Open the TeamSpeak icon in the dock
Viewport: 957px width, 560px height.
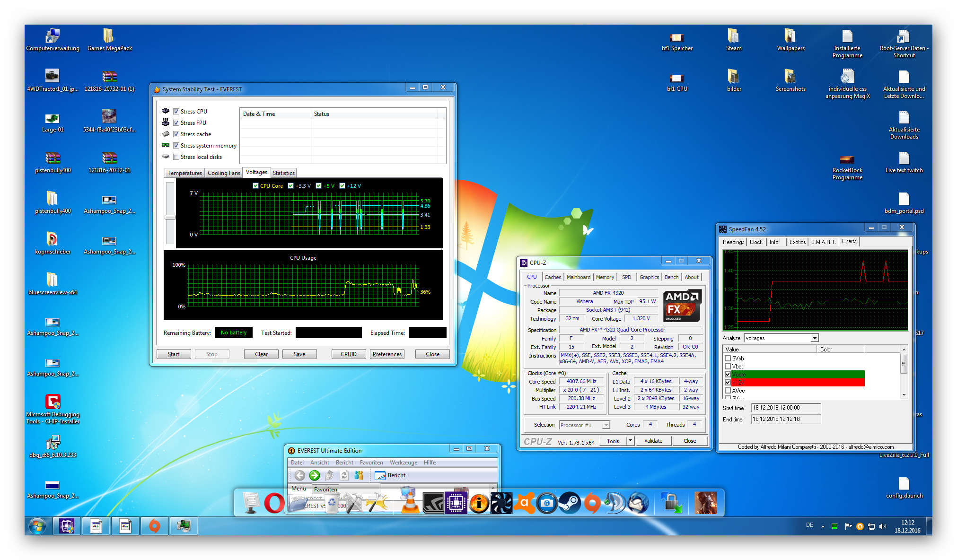615,503
